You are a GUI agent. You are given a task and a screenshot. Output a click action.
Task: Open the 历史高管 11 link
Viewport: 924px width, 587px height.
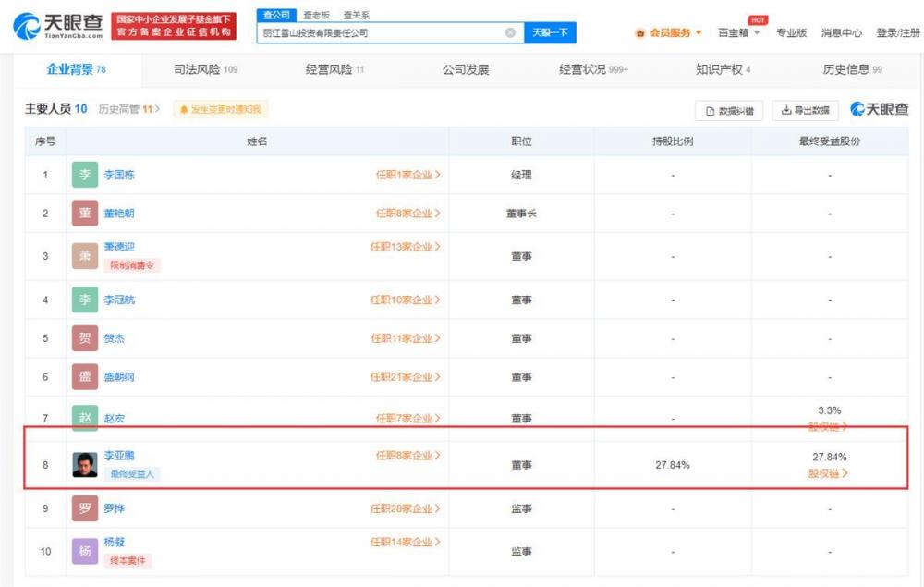coord(129,109)
